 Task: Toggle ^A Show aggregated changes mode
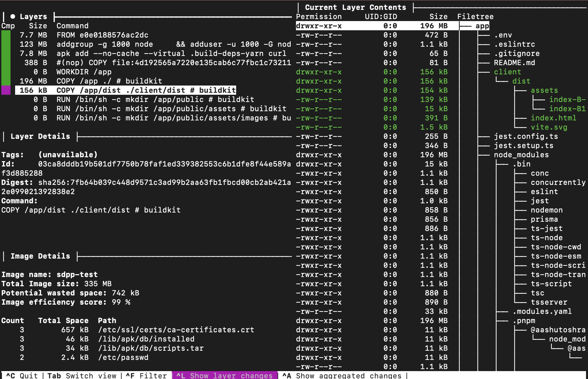point(342,375)
